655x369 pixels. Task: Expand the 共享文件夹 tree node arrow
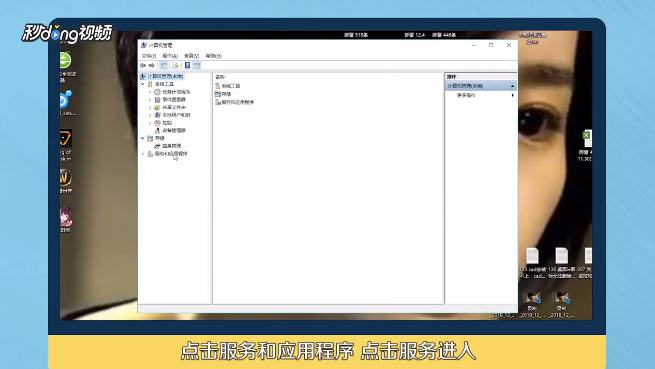[x=150, y=107]
